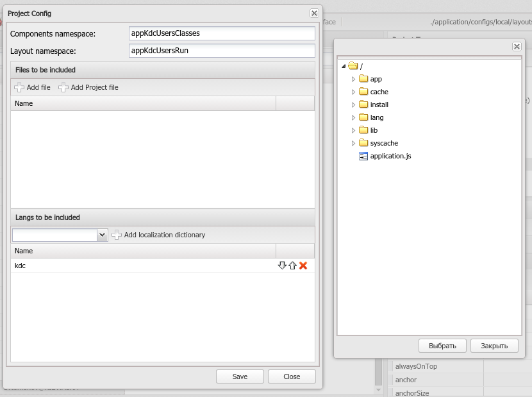Click the Add Project file plus icon
This screenshot has height=397, width=532.
pyautogui.click(x=63, y=87)
